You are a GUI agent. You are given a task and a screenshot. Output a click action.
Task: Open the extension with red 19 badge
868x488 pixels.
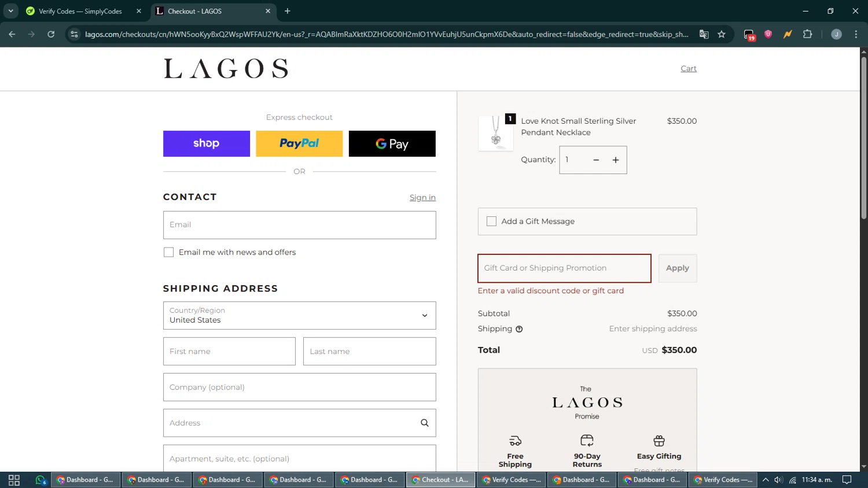[x=749, y=35]
